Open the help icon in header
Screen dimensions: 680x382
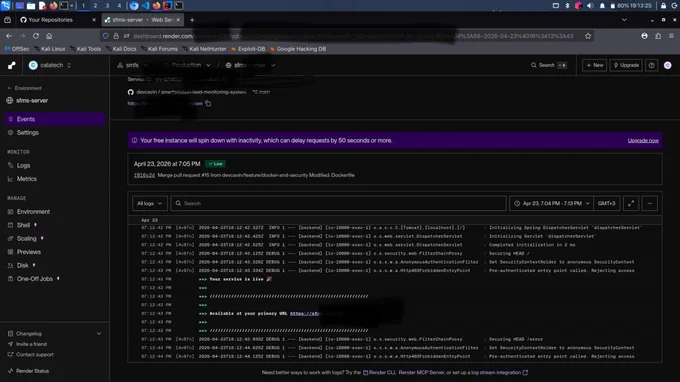(x=651, y=65)
